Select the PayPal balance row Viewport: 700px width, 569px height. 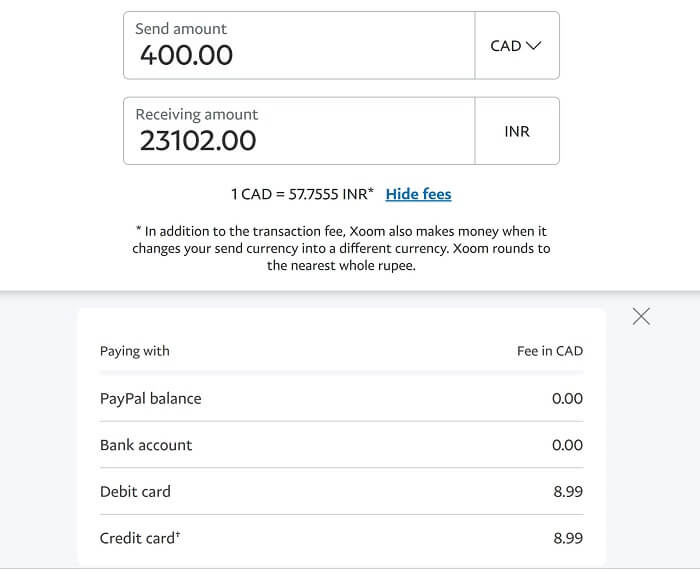tap(340, 398)
